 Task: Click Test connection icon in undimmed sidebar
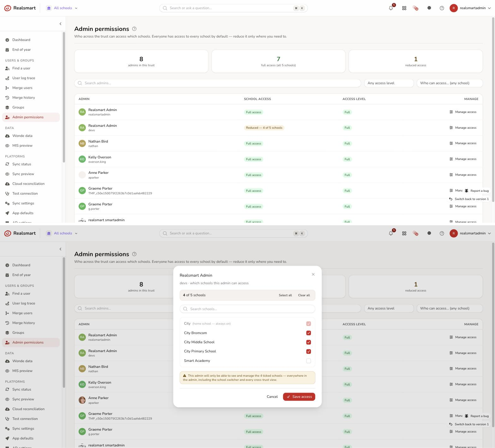tap(7, 194)
